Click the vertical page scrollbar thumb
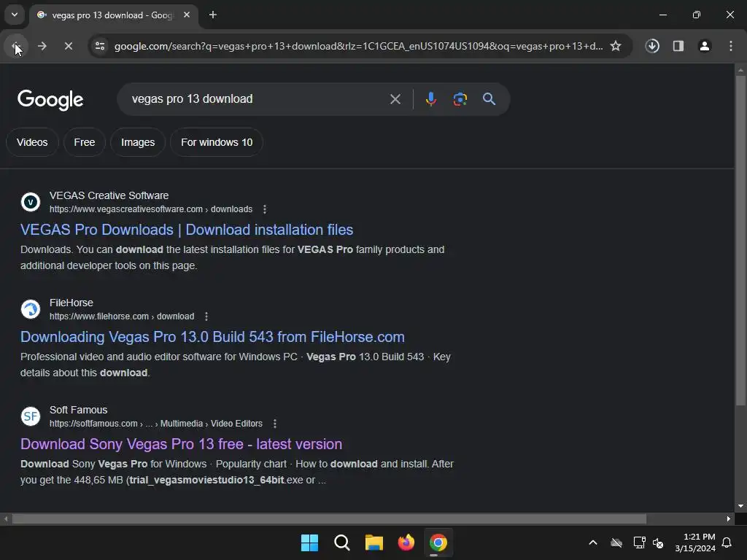747x560 pixels. coord(740,241)
